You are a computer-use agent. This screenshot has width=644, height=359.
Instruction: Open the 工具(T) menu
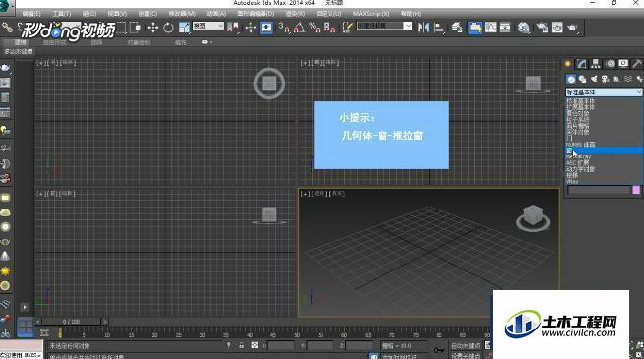tap(62, 14)
